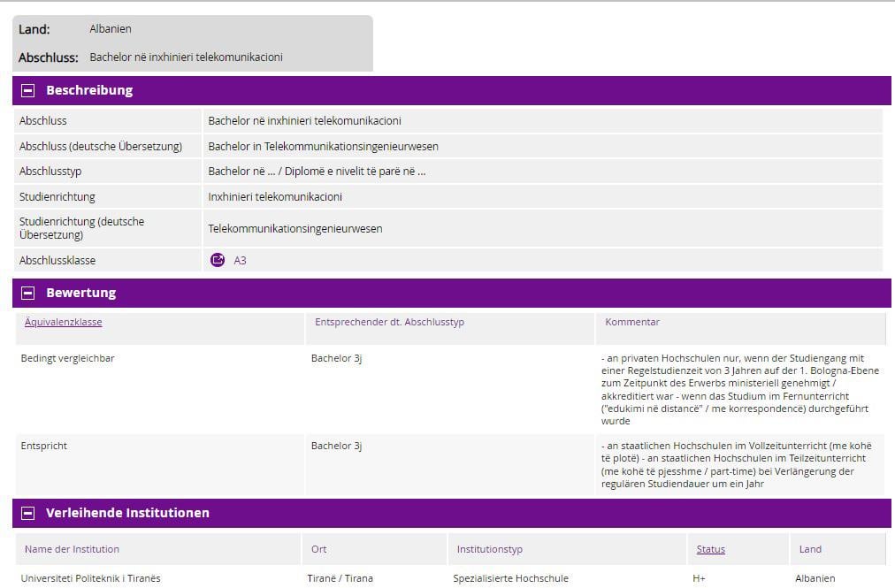This screenshot has width=895, height=588.
Task: Select 'Bachelor 3j' in the Entspricht row
Action: pos(337,446)
